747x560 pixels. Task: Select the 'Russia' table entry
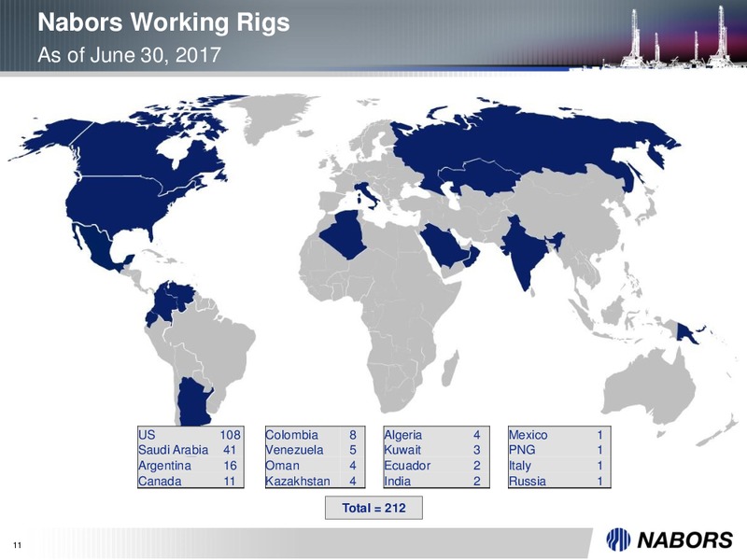coord(528,481)
